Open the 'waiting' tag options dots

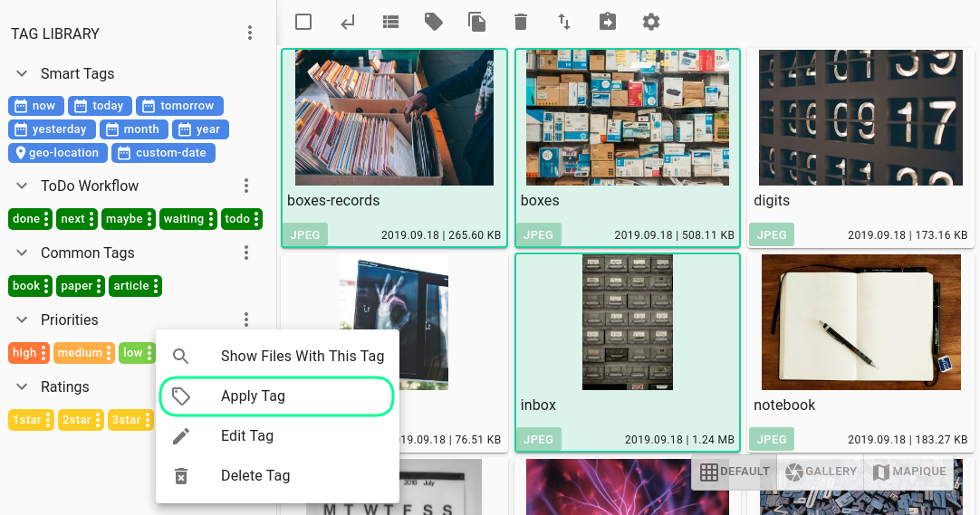click(x=211, y=219)
